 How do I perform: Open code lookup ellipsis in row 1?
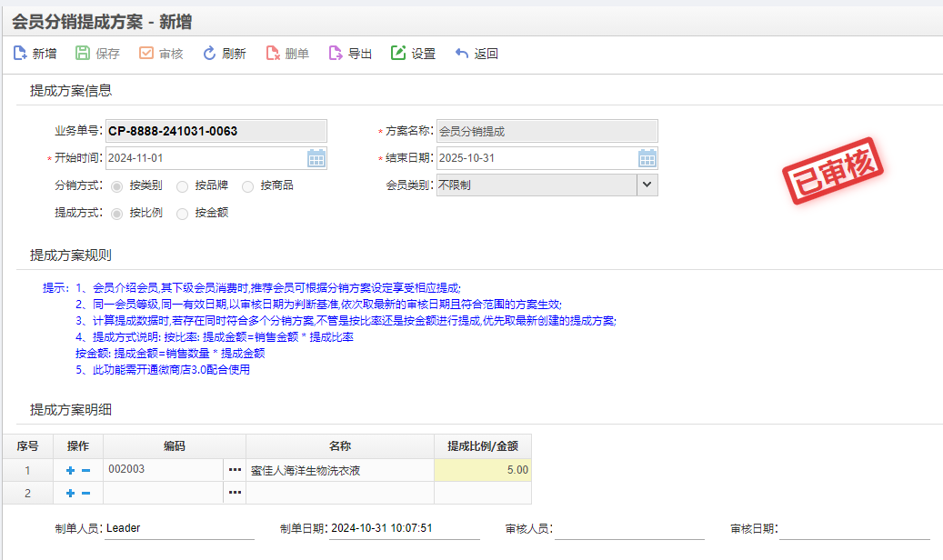click(235, 470)
